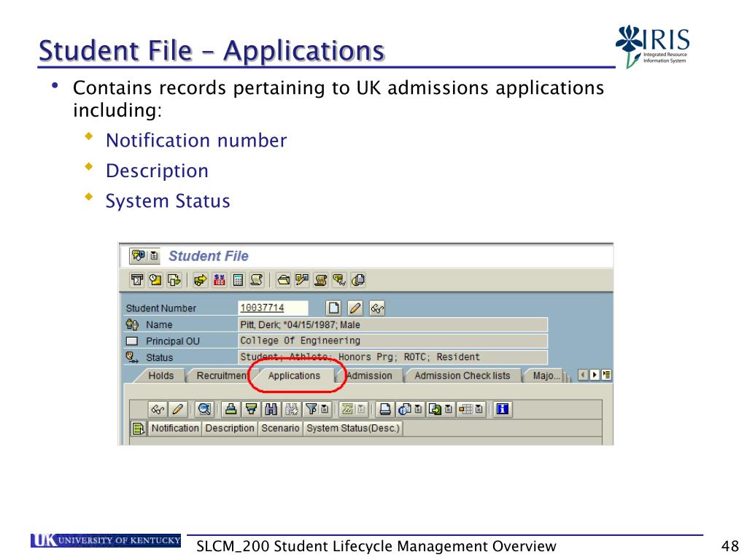Click the sort ascending icon
747x560 pixels.
[x=231, y=409]
